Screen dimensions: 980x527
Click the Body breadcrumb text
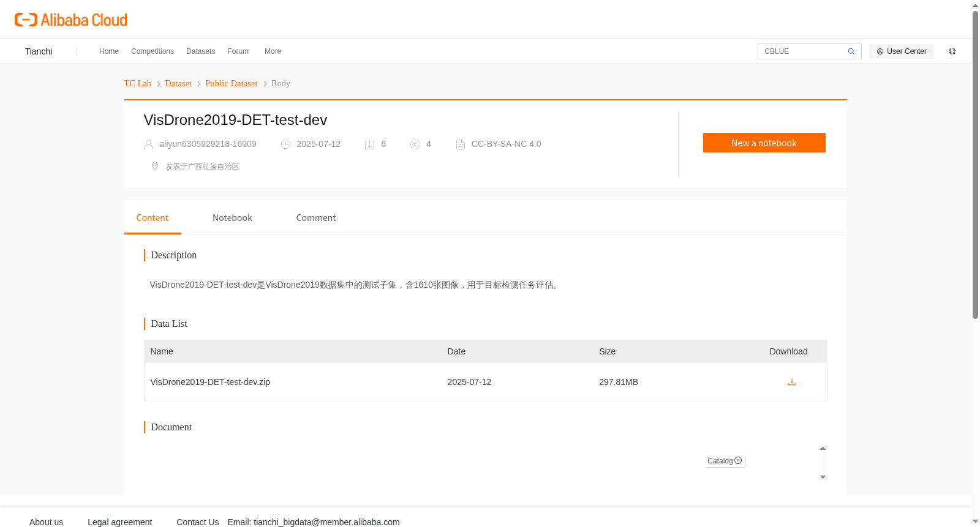coord(281,83)
